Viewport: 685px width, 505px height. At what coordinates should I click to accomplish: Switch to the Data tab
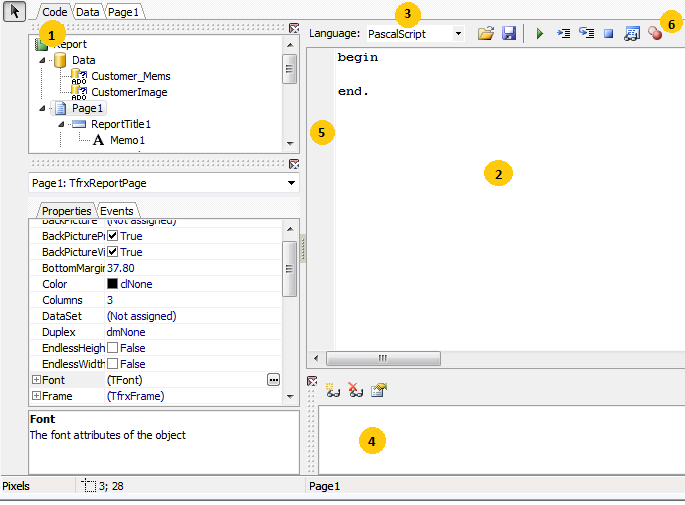[87, 12]
